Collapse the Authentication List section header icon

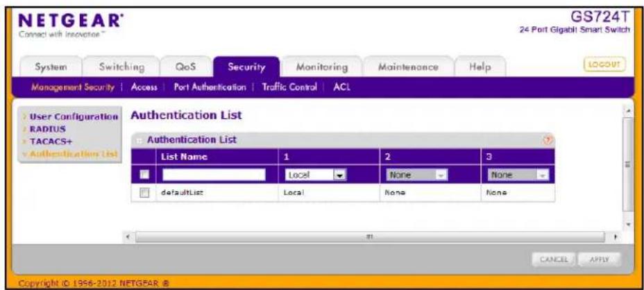[x=139, y=140]
